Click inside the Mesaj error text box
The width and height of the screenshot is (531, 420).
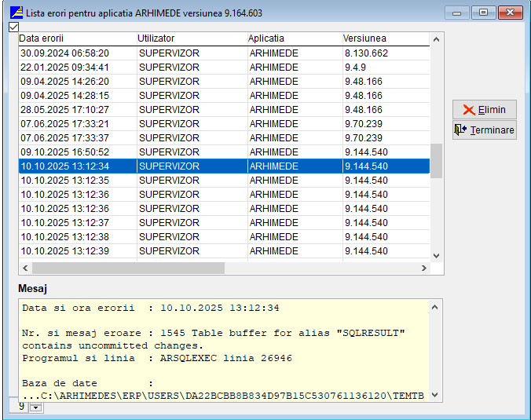[224, 351]
